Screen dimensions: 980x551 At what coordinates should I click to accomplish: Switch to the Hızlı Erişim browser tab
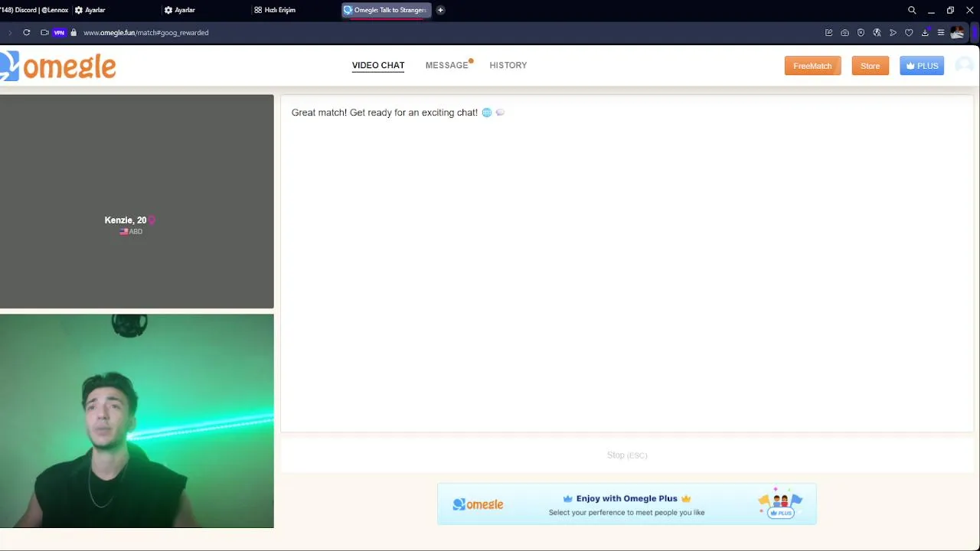coord(279,10)
